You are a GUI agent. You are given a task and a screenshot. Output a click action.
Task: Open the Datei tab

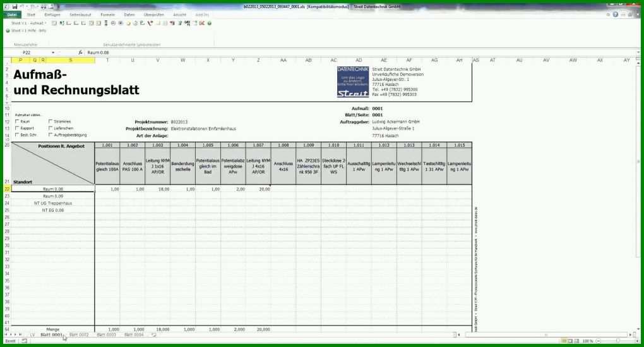[x=12, y=15]
